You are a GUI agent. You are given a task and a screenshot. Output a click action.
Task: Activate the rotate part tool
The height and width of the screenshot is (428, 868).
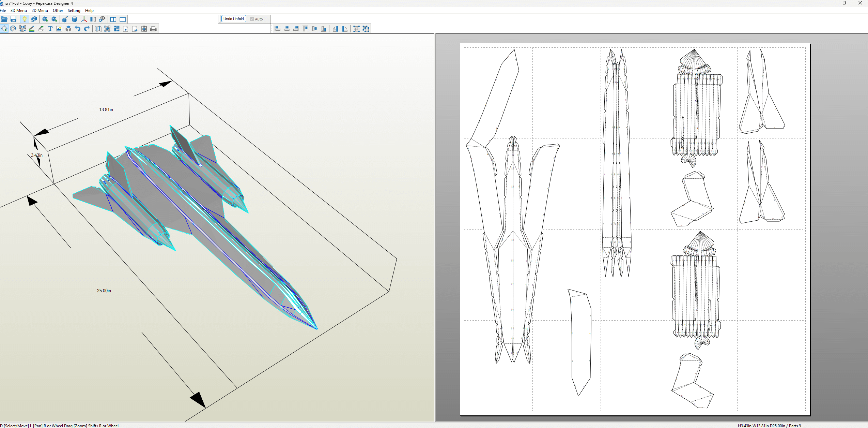click(13, 29)
